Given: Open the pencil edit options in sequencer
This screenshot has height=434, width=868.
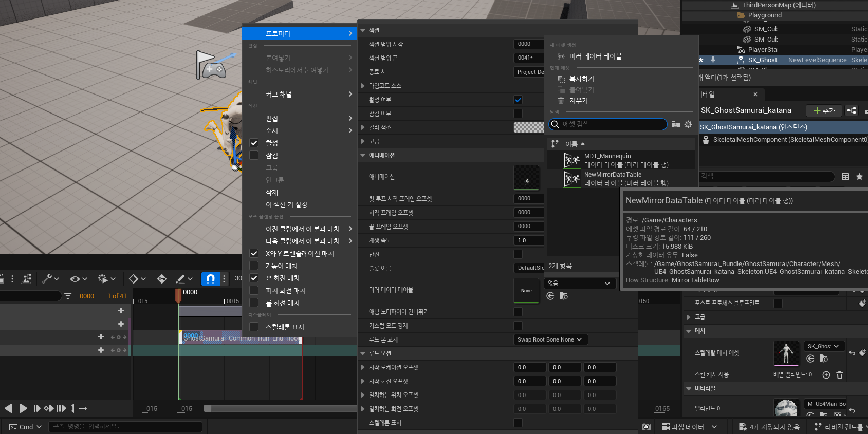Looking at the screenshot, I should [x=184, y=278].
